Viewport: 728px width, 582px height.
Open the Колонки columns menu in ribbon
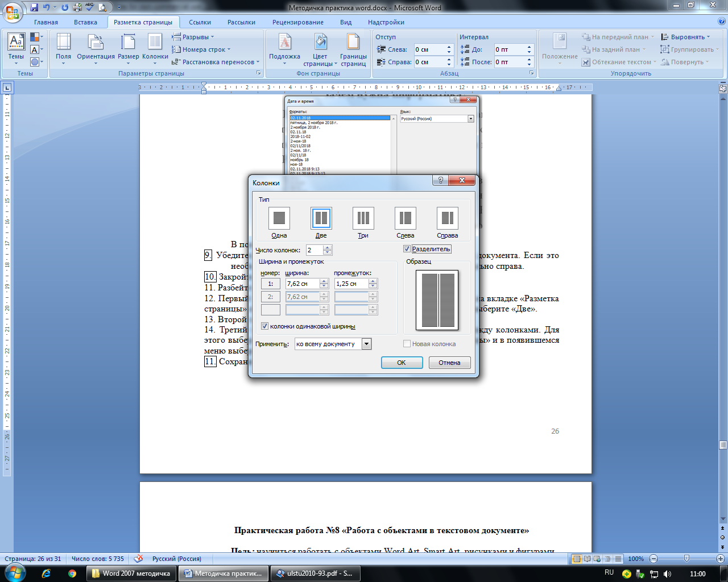155,49
